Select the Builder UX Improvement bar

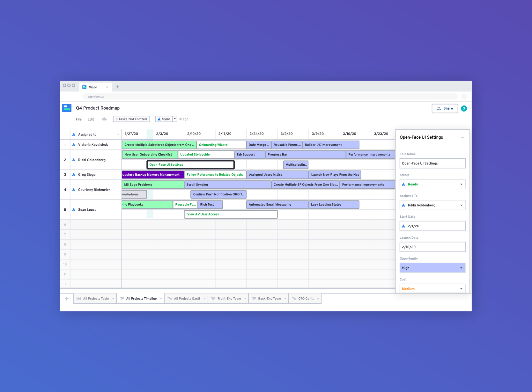pos(331,145)
